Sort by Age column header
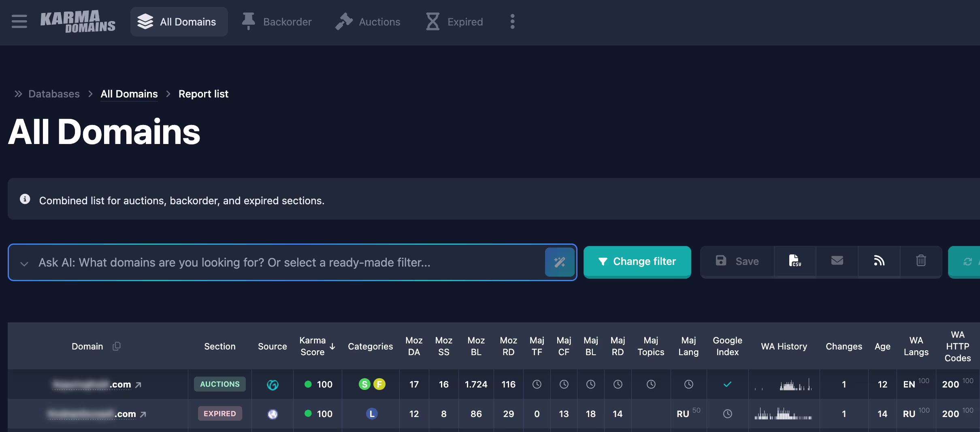980x432 pixels. (x=882, y=346)
